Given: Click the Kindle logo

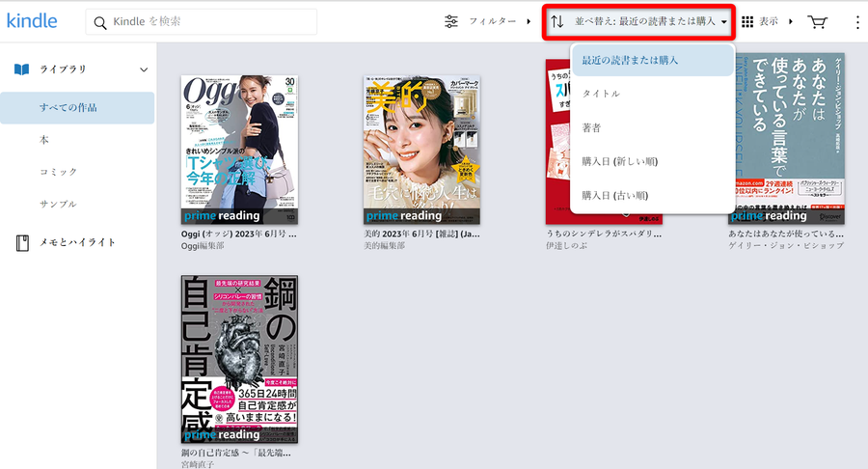Looking at the screenshot, I should 32,21.
